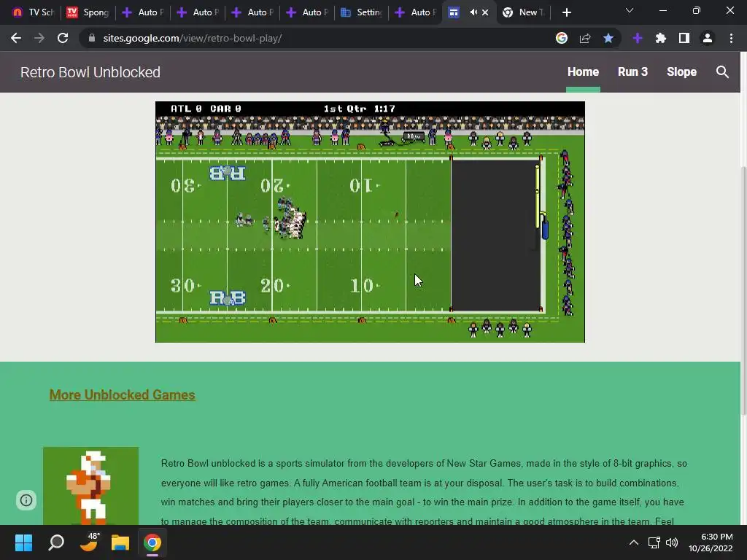Open the browser side panel
747x560 pixels.
point(684,38)
